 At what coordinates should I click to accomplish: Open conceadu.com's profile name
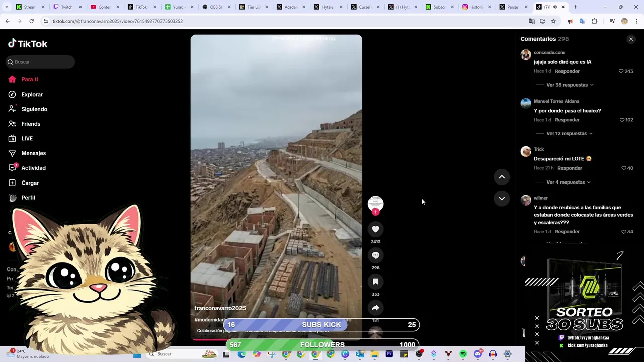[549, 52]
